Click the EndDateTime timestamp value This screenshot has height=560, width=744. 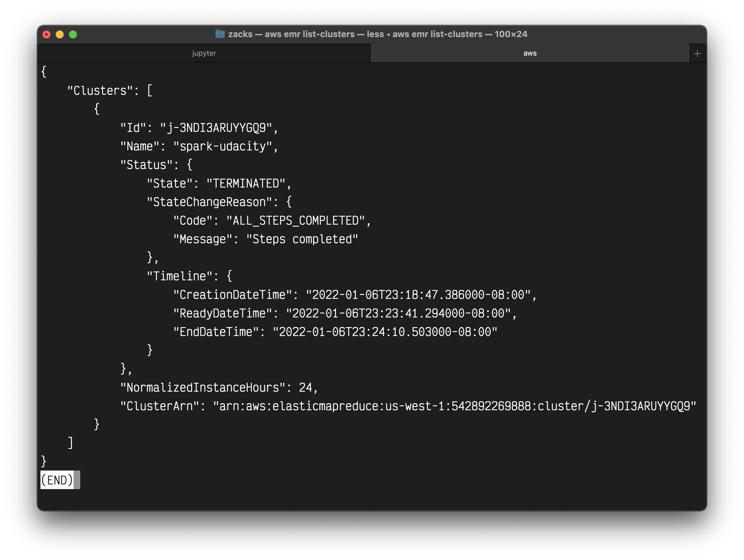[385, 332]
